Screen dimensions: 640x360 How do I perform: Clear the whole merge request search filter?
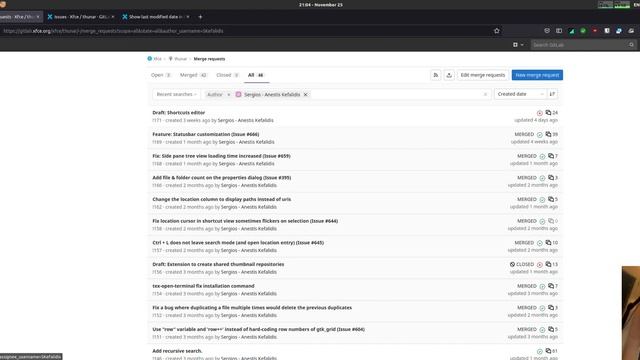click(x=485, y=94)
